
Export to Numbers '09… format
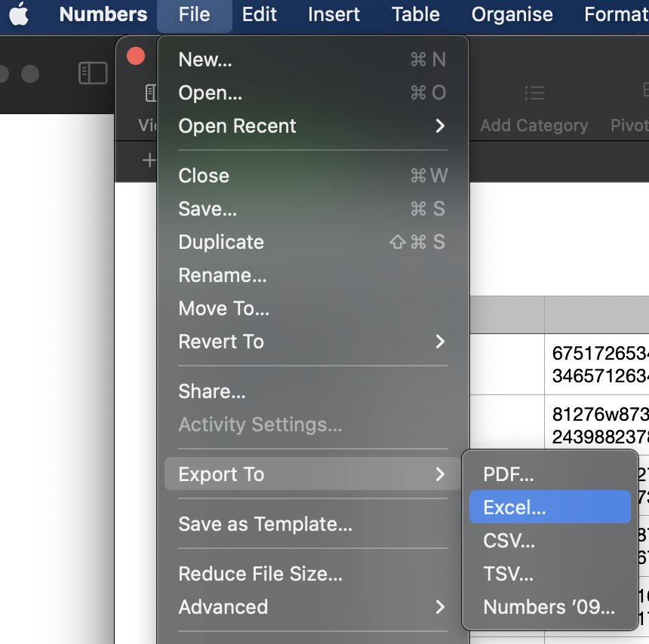click(x=549, y=607)
